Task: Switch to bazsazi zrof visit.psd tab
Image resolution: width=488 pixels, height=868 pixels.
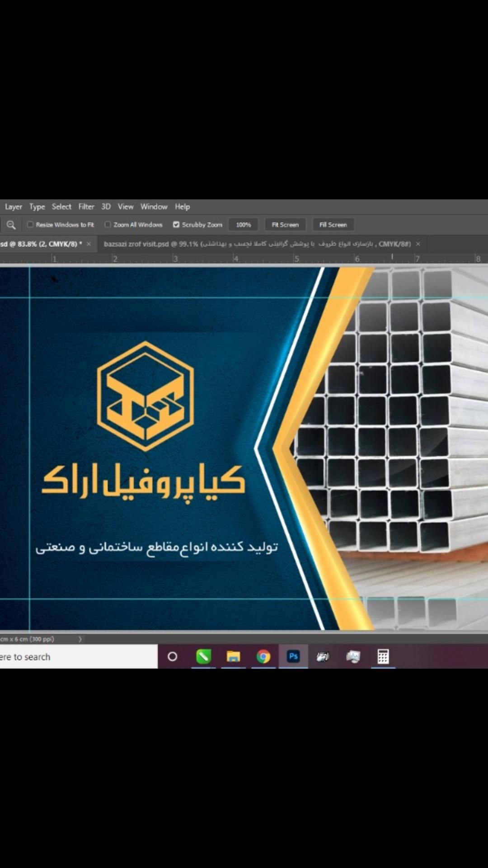Action: coord(257,244)
